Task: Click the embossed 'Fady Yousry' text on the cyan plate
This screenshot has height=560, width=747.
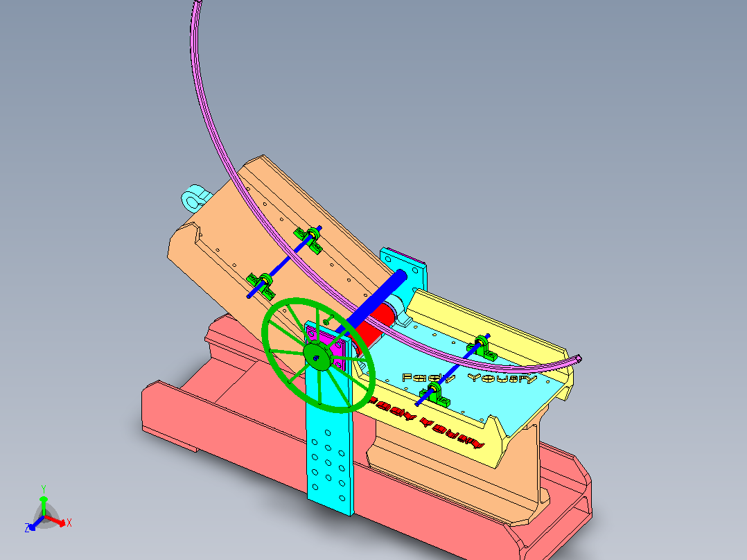Action: pyautogui.click(x=469, y=378)
